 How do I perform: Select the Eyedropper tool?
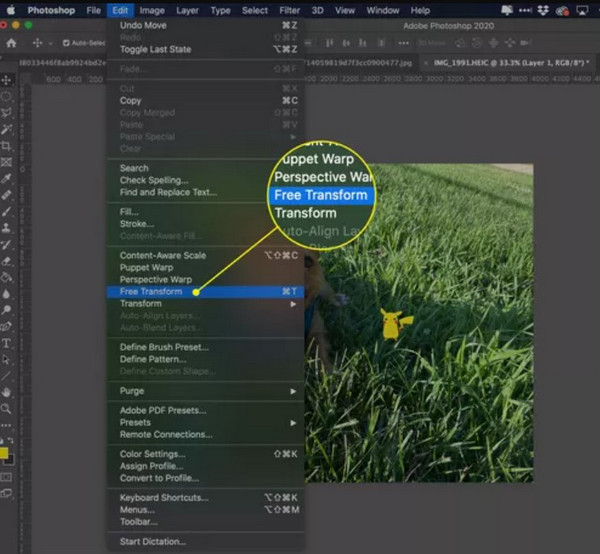pyautogui.click(x=6, y=179)
